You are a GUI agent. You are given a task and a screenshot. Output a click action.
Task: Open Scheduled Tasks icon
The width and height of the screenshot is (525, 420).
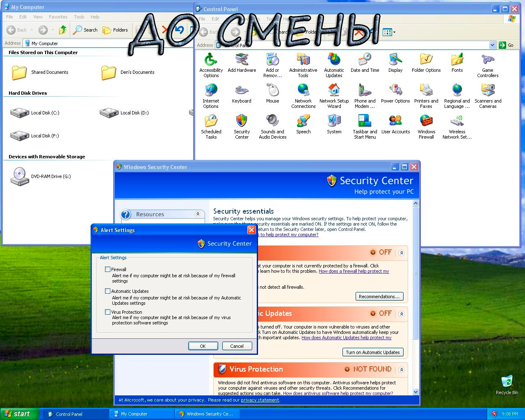tap(211, 127)
